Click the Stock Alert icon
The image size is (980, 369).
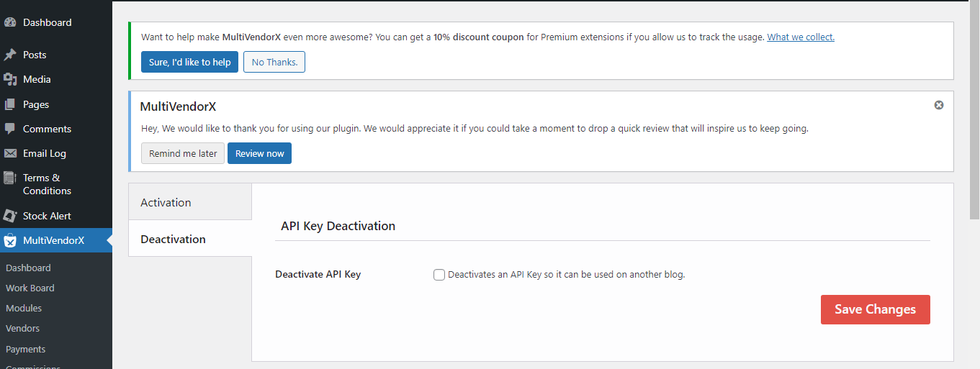pos(10,216)
